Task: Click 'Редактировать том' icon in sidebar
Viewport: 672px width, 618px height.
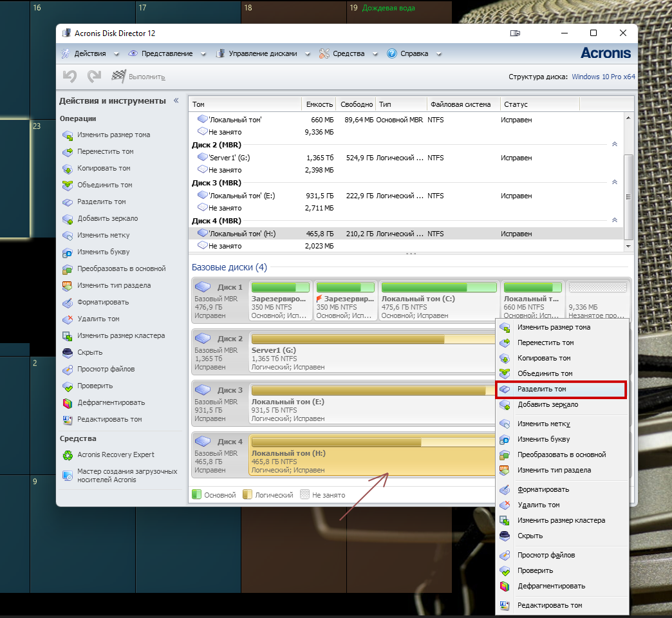Action: point(68,419)
